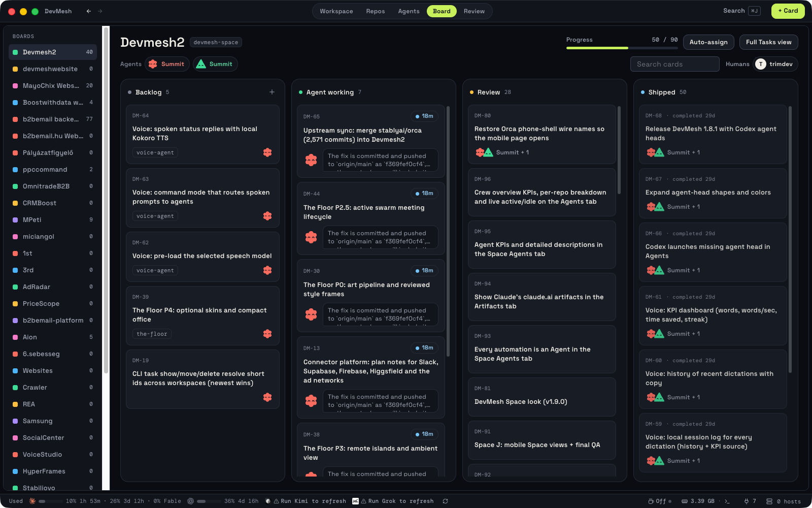The height and width of the screenshot is (508, 812).
Task: Click the red agent avatar on DM-65
Action: (311, 160)
